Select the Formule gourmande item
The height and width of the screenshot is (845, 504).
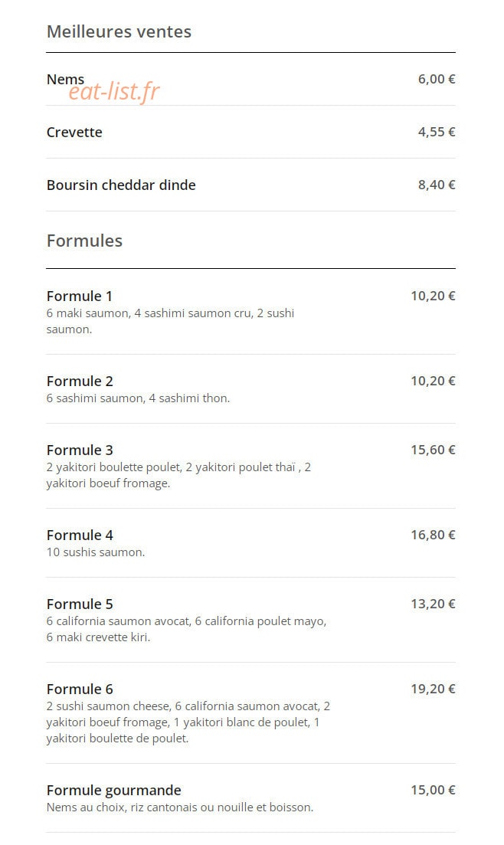(x=250, y=798)
